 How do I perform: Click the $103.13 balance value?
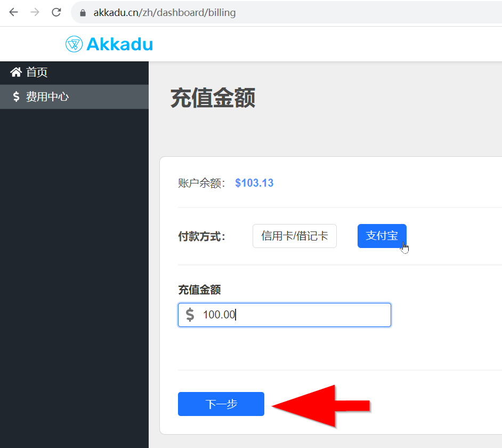tap(254, 183)
